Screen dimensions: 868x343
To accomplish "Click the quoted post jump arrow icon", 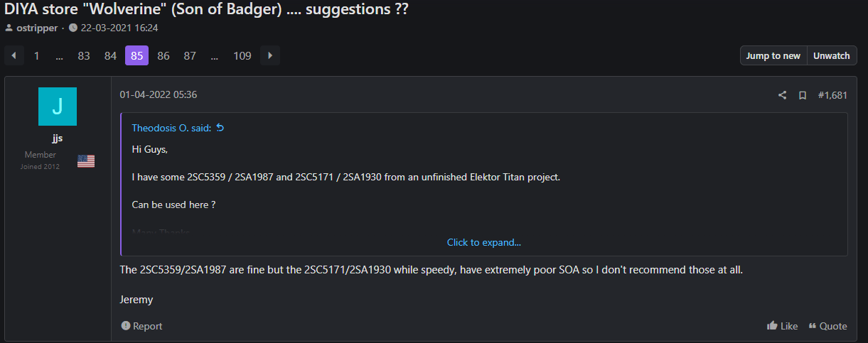I will [x=220, y=128].
